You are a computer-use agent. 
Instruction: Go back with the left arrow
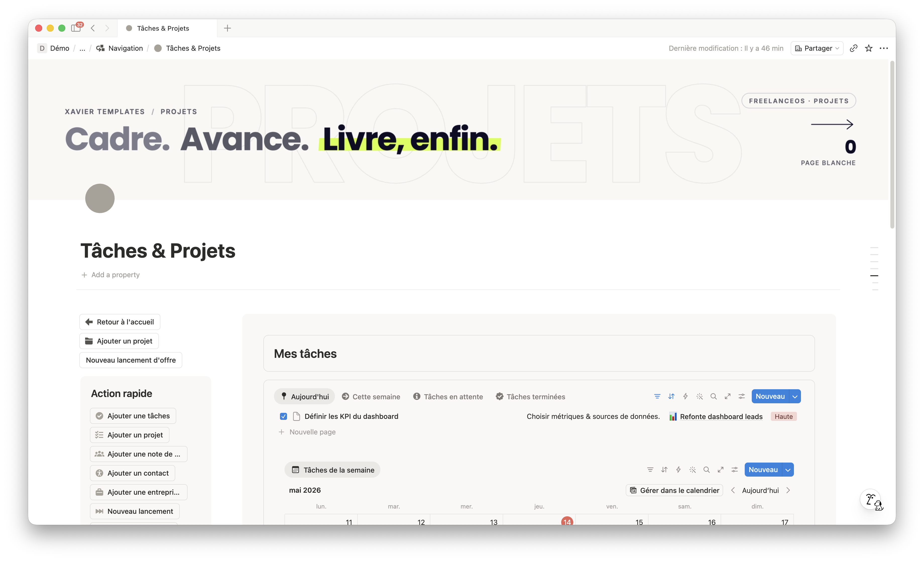pos(93,28)
